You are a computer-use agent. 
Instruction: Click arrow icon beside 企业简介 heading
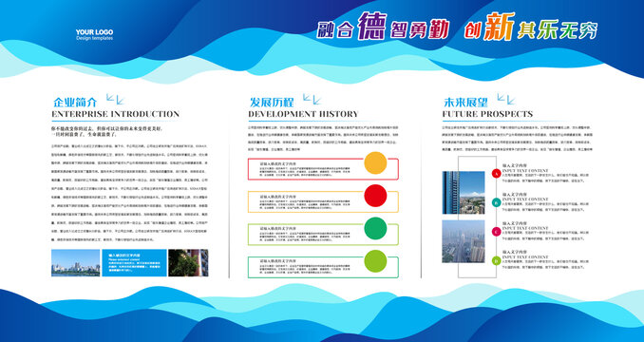coord(115,100)
